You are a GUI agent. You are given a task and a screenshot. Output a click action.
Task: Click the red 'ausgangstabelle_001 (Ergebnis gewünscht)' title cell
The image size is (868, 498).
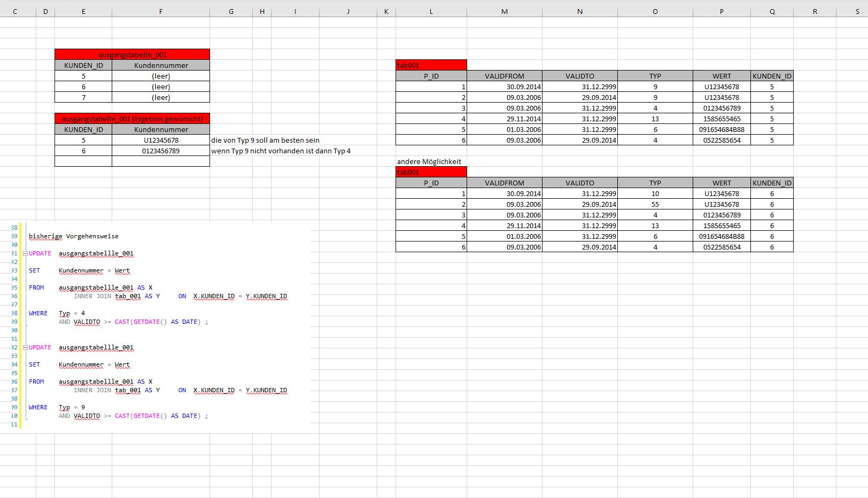click(132, 119)
